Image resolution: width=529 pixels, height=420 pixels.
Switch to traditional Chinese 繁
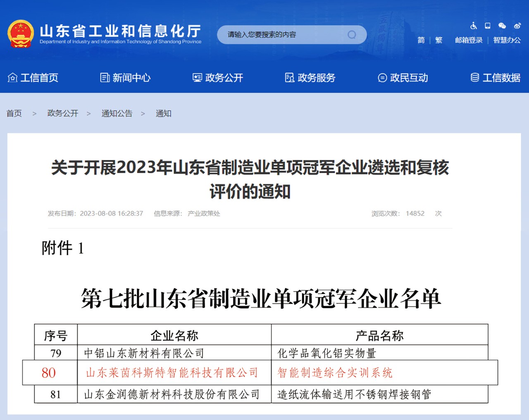coord(439,40)
